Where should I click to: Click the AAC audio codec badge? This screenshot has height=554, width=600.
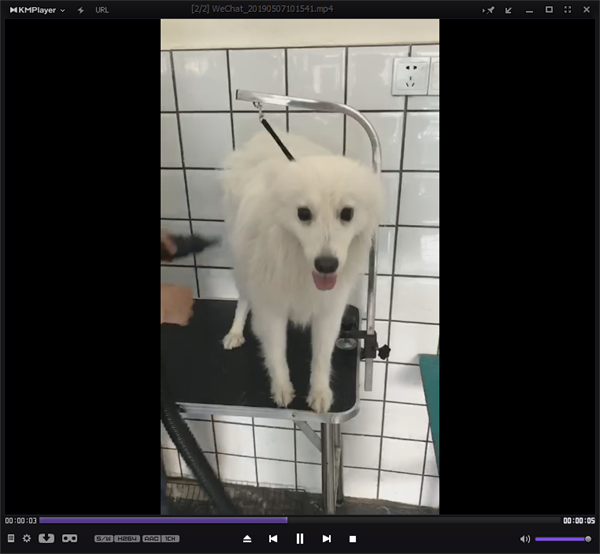[150, 538]
